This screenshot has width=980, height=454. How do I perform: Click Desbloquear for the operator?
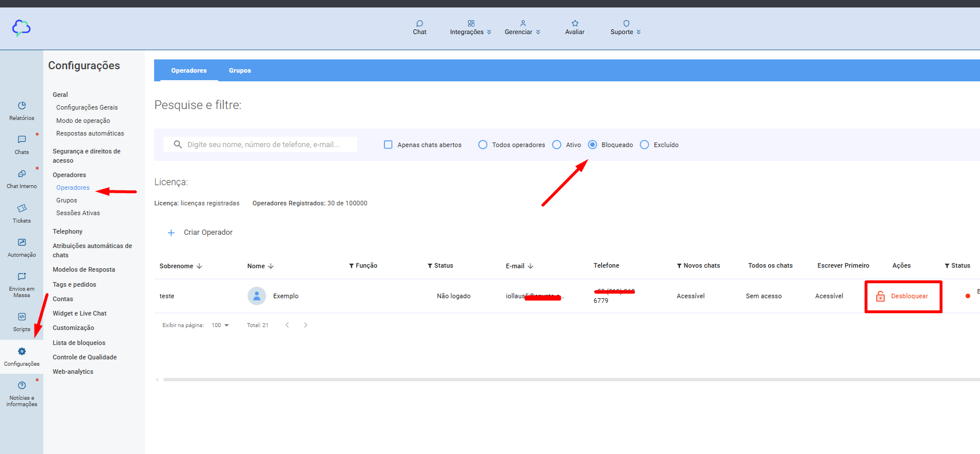coord(903,297)
